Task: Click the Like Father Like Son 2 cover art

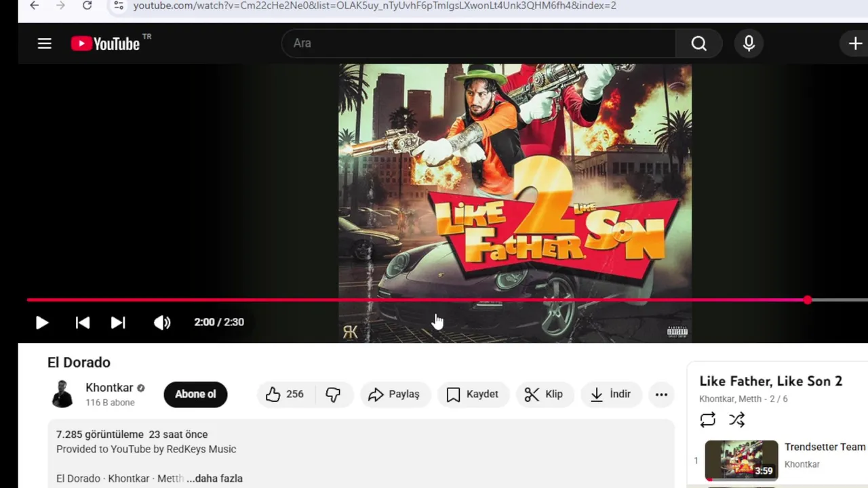Action: coord(515,203)
